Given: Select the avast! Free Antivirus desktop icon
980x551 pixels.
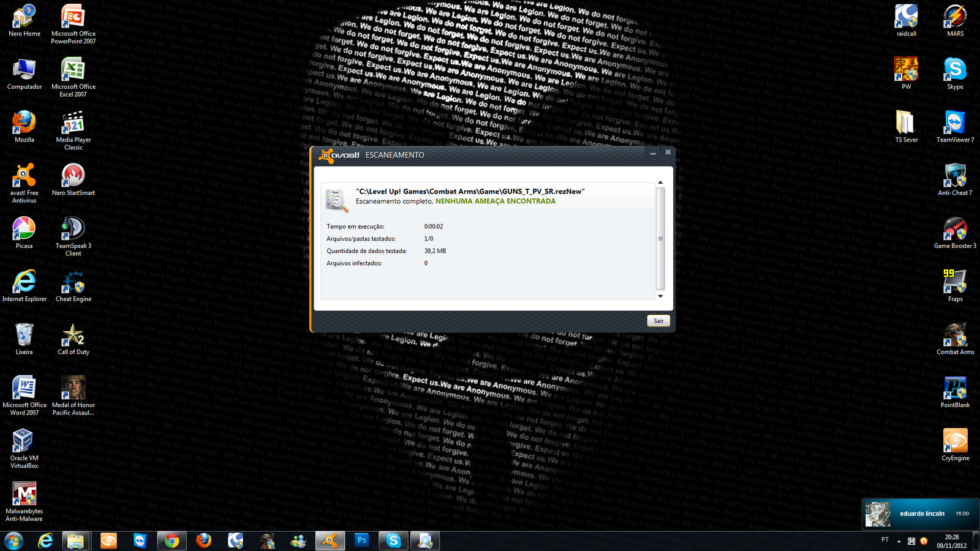Looking at the screenshot, I should tap(24, 184).
